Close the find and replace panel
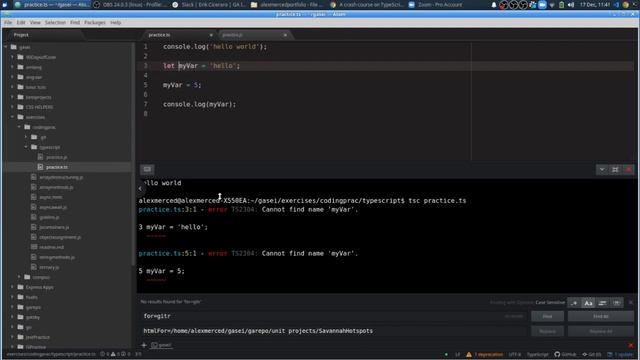This screenshot has height=360, width=640. 631,302
